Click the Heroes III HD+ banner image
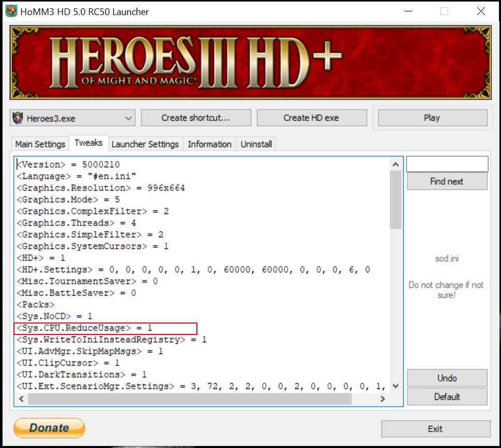The width and height of the screenshot is (501, 448). pyautogui.click(x=251, y=62)
